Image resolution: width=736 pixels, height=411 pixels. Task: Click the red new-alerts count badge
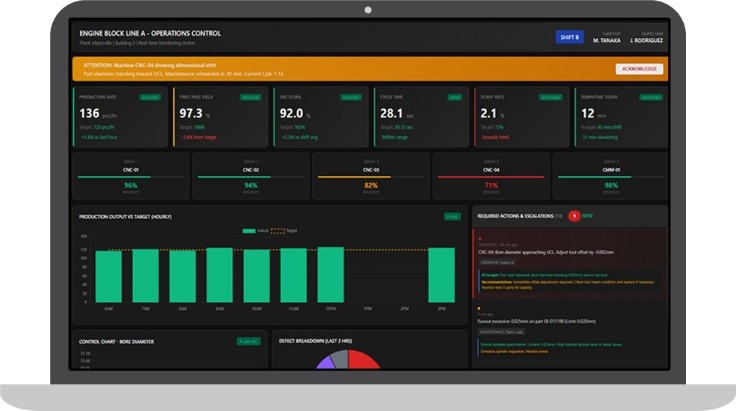pyautogui.click(x=574, y=215)
